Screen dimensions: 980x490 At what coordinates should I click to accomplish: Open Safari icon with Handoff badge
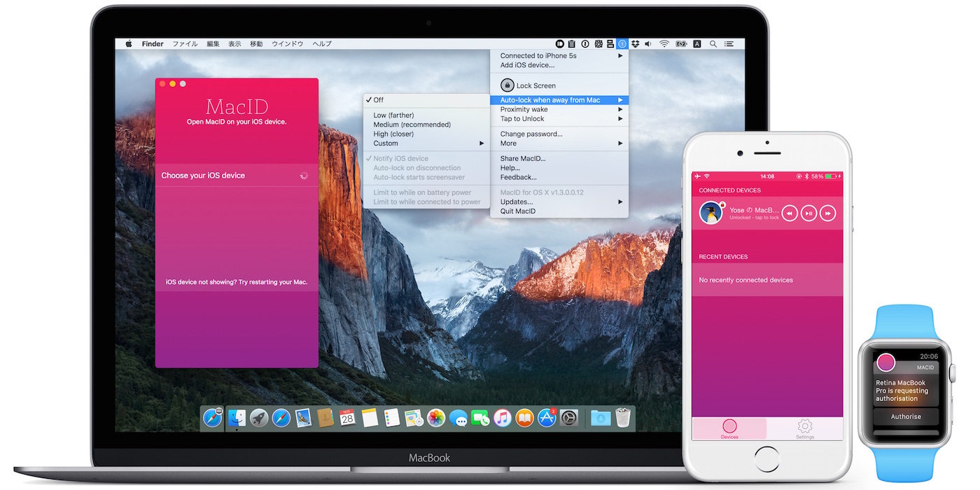(212, 418)
